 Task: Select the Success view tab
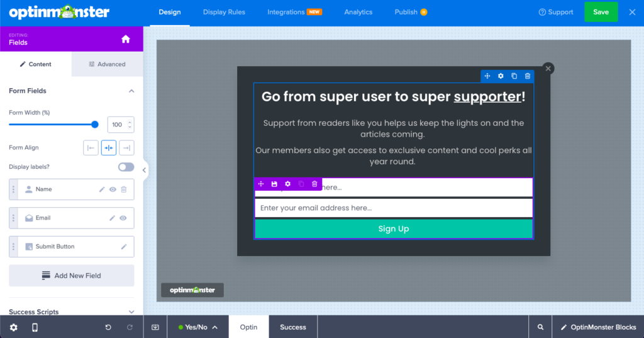tap(293, 327)
